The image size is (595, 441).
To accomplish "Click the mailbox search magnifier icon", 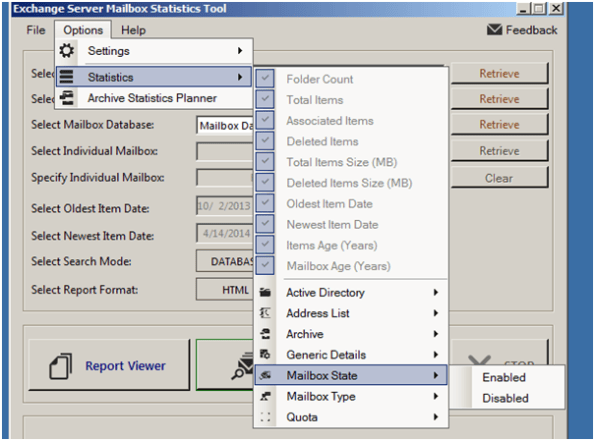I will (x=242, y=366).
